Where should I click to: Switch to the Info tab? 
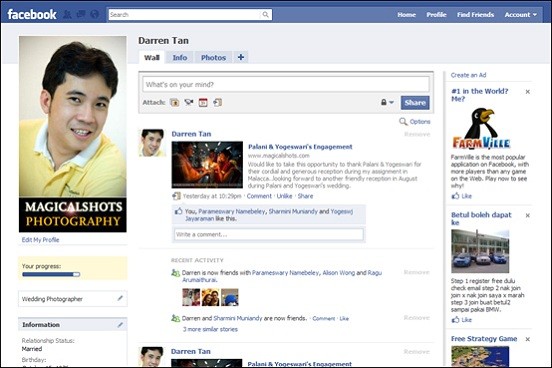[180, 57]
